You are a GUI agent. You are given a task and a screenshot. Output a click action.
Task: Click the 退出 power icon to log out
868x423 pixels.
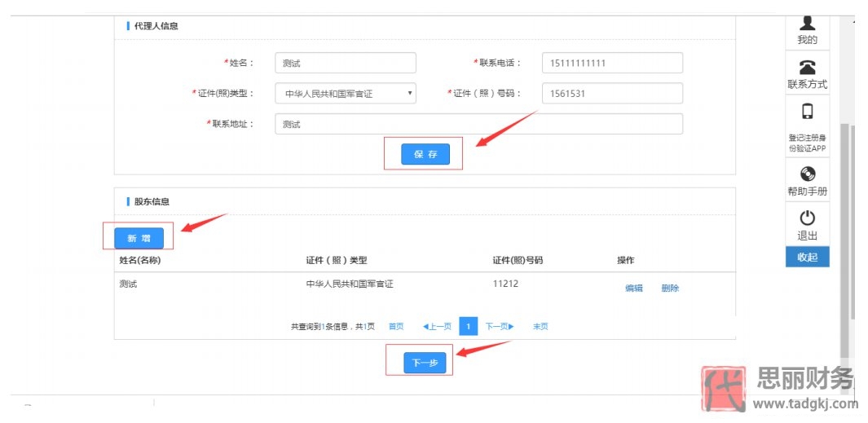point(807,218)
